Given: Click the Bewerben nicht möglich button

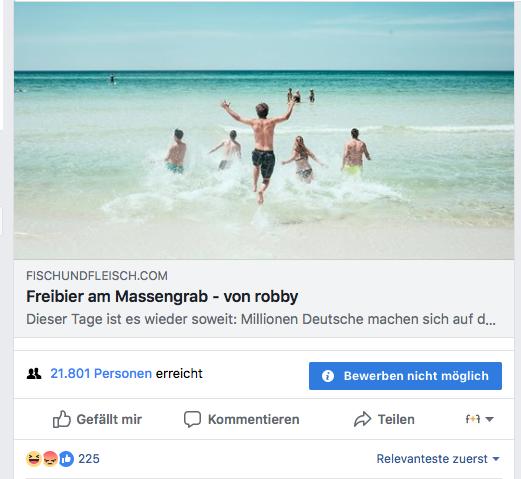Looking at the screenshot, I should [x=405, y=376].
